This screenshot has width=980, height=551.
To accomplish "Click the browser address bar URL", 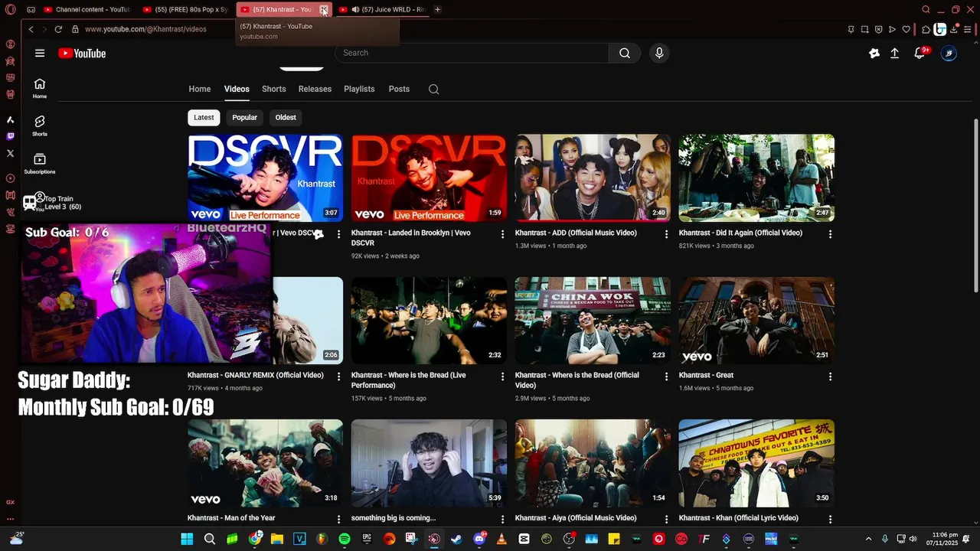I will coord(145,29).
